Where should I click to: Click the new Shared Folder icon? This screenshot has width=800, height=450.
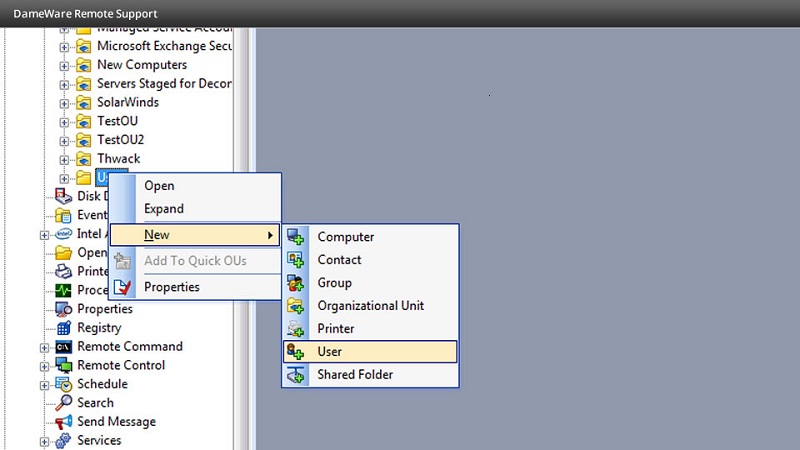[295, 375]
